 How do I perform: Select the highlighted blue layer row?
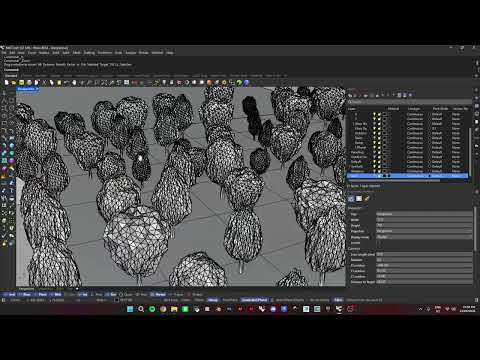[408, 175]
